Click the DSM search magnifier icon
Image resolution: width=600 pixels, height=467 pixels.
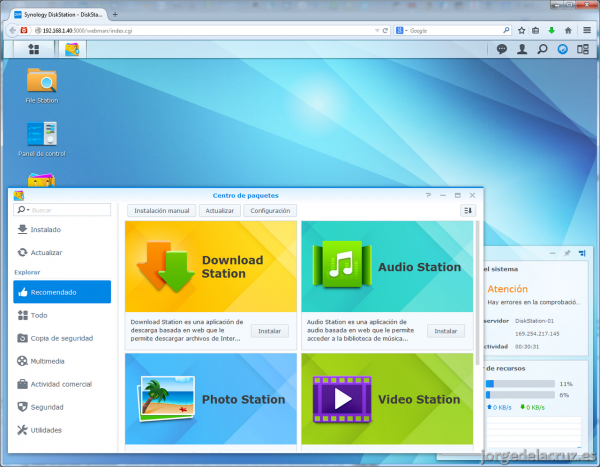[x=542, y=49]
